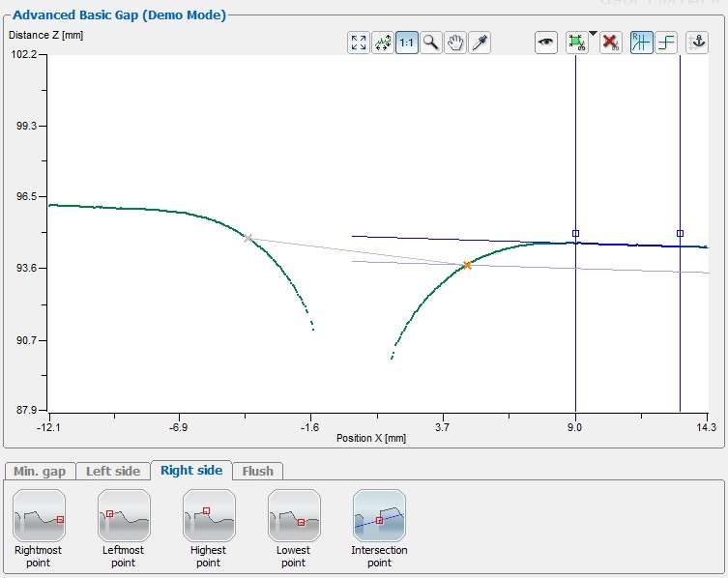Select the green step edge tool
The height and width of the screenshot is (578, 728).
(x=666, y=43)
